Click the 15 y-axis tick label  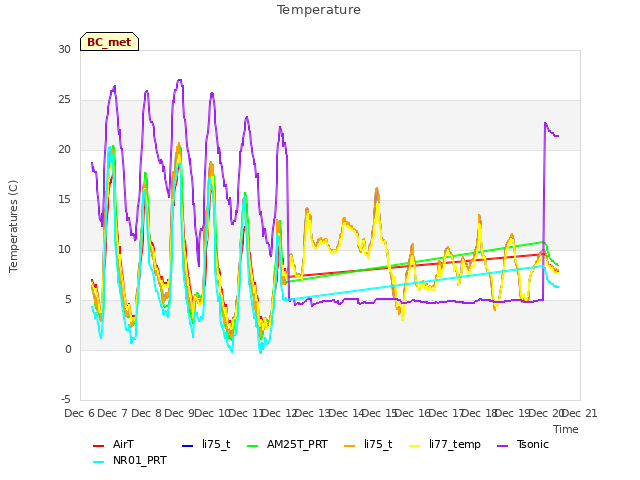(x=64, y=200)
